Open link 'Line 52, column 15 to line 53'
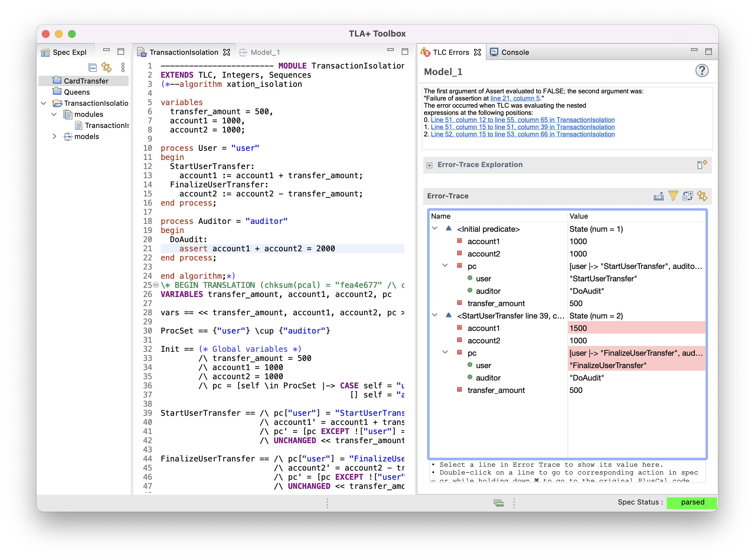Screen dimensions: 755x560 click(523, 134)
